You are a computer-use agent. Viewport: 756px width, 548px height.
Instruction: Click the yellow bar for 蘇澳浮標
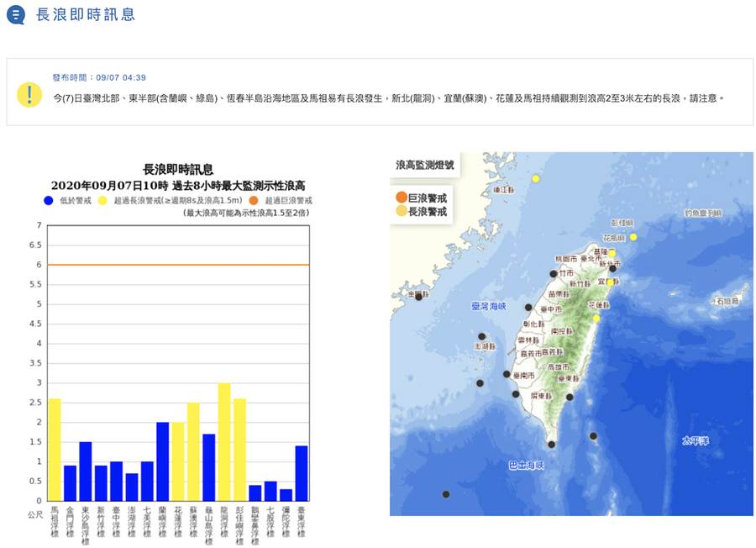pos(193,451)
